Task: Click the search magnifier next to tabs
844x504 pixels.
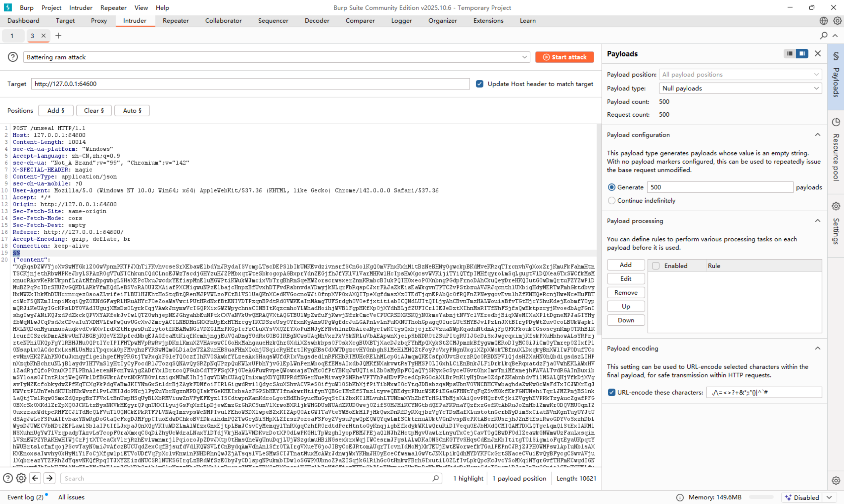Action: (x=824, y=35)
